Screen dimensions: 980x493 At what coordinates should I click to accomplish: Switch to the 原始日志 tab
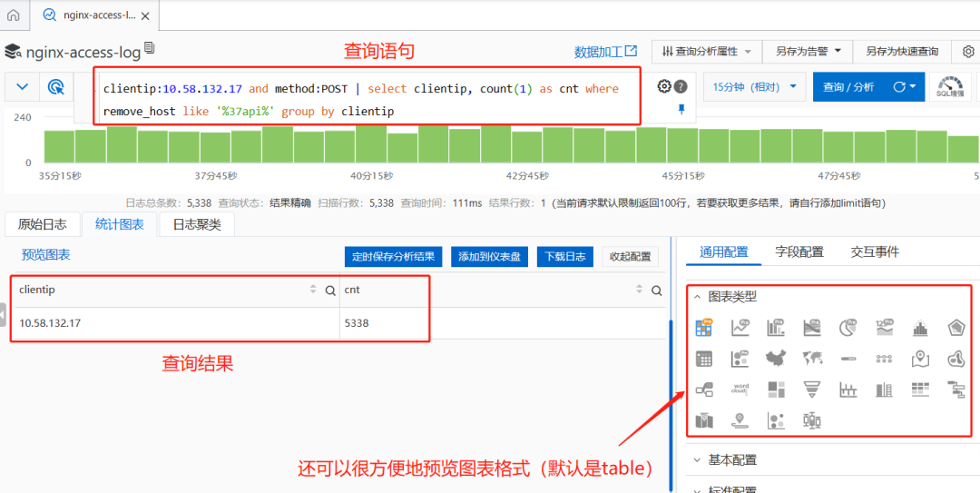41,224
